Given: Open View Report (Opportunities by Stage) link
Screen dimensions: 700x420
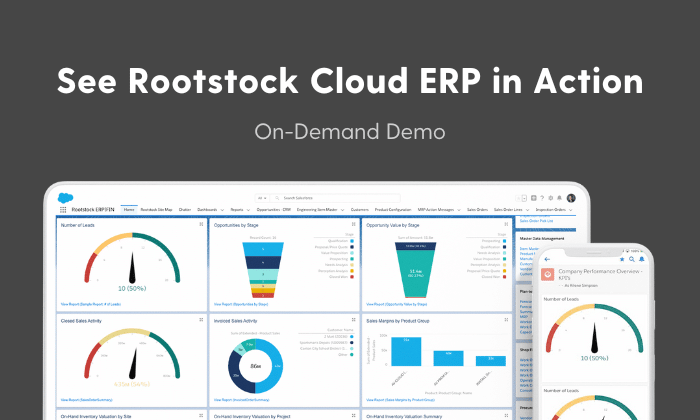Looking at the screenshot, I should (x=241, y=304).
